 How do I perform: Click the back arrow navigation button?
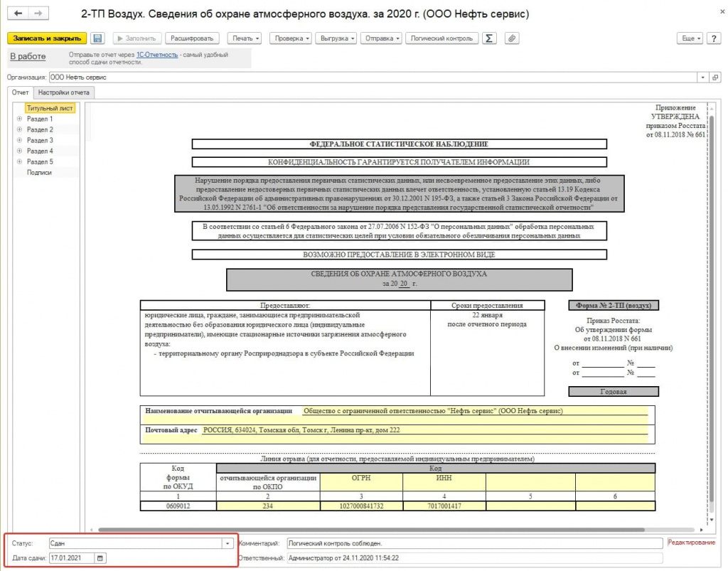point(18,14)
